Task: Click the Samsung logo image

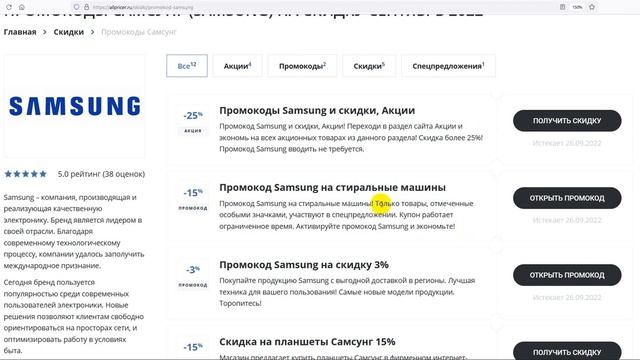Action: coord(75,106)
